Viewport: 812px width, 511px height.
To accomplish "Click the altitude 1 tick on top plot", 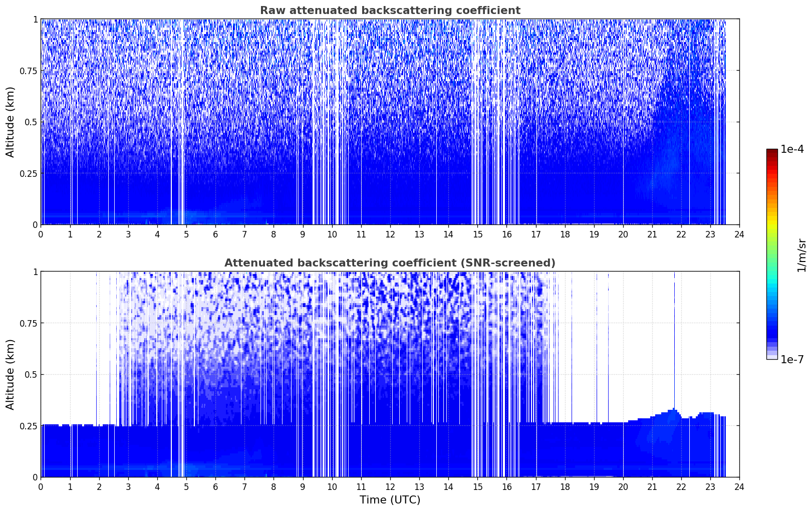I will (x=35, y=19).
